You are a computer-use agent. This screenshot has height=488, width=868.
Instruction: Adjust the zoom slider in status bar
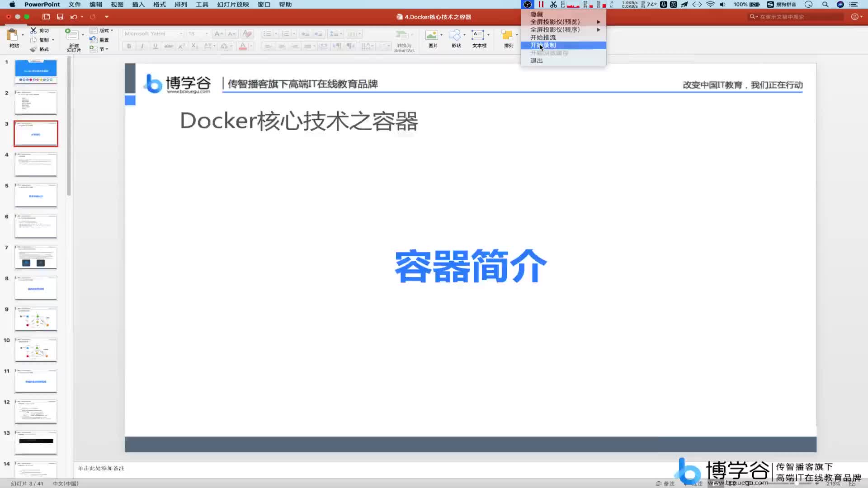[x=797, y=483]
